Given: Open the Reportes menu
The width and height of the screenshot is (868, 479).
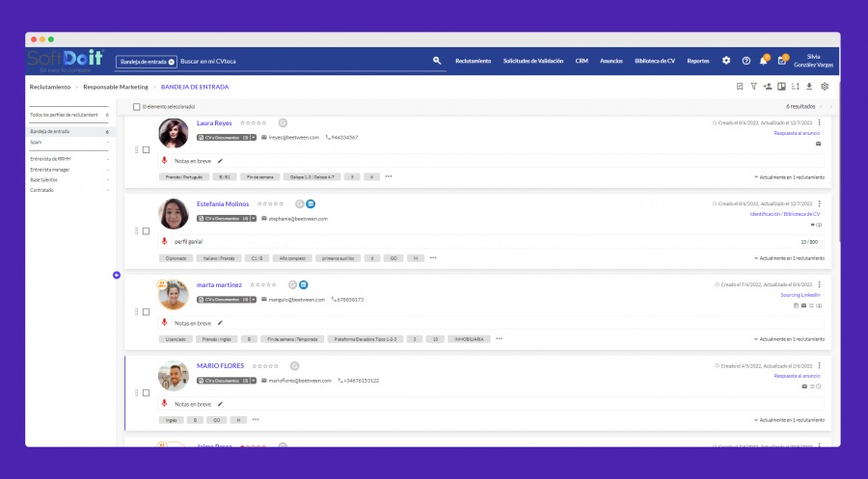Looking at the screenshot, I should point(698,61).
